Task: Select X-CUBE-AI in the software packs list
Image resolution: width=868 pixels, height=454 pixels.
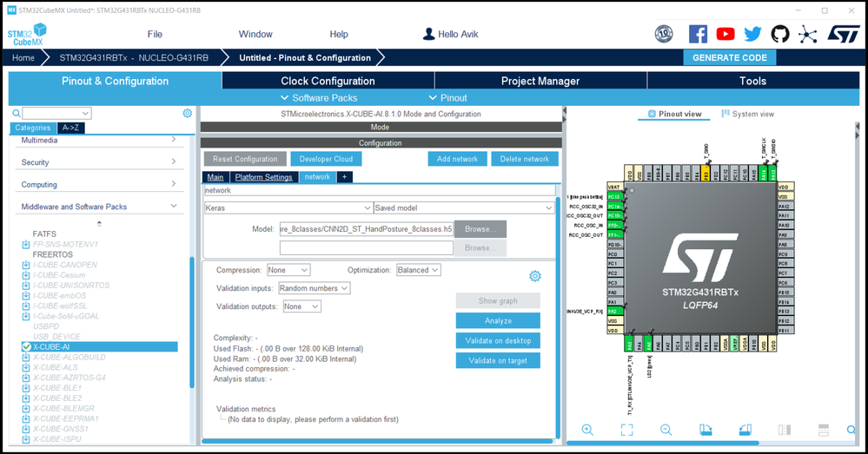Action: 100,346
